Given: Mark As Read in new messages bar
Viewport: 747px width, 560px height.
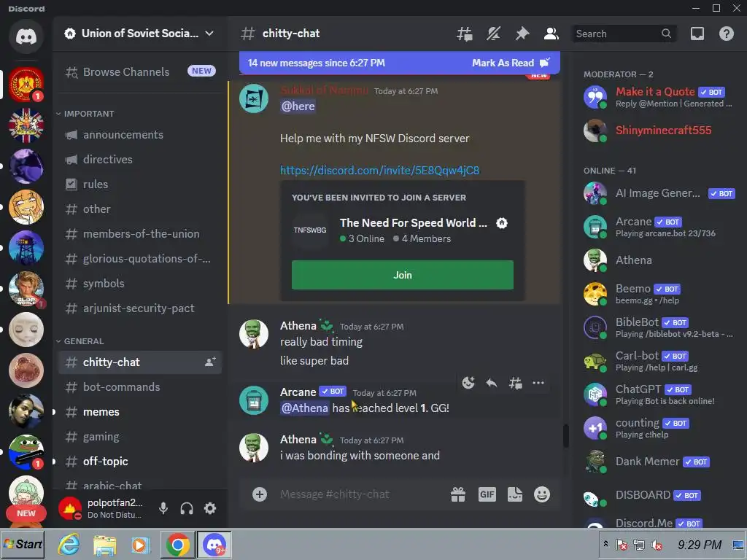Looking at the screenshot, I should click(x=511, y=63).
